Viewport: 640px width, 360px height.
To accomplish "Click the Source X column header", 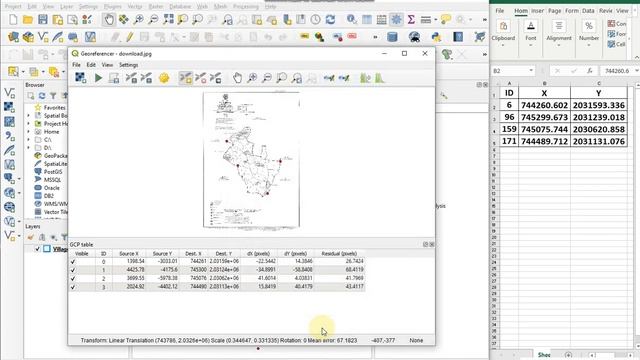I will coord(129,253).
